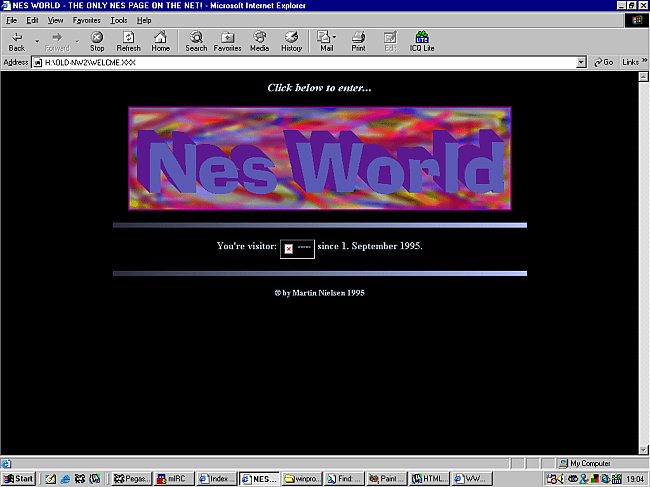The width and height of the screenshot is (650, 487).
Task: Open the History panel
Action: click(x=291, y=41)
